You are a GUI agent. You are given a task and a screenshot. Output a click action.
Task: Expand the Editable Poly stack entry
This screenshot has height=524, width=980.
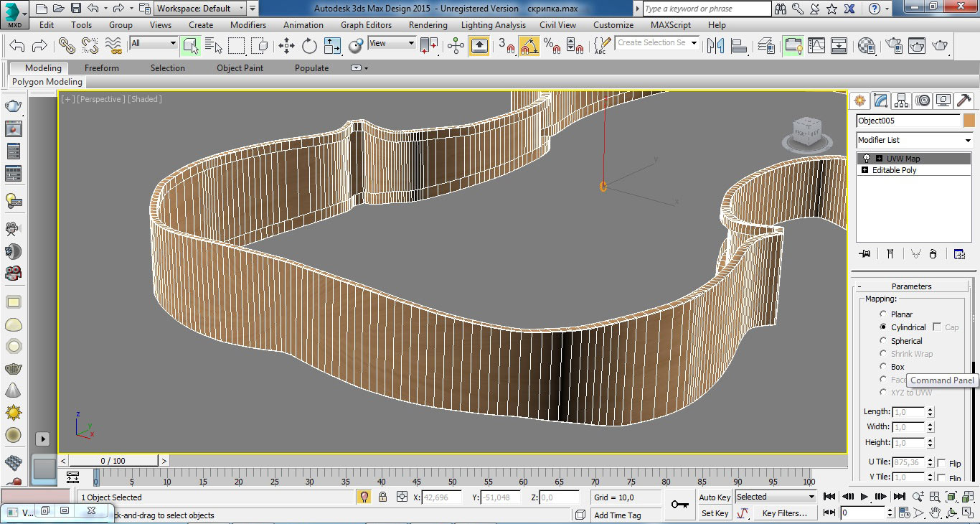click(x=864, y=170)
